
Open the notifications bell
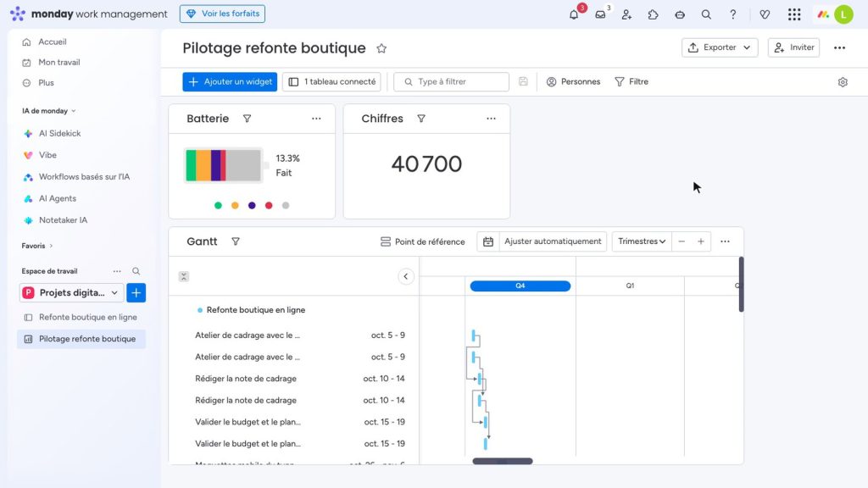pyautogui.click(x=574, y=14)
